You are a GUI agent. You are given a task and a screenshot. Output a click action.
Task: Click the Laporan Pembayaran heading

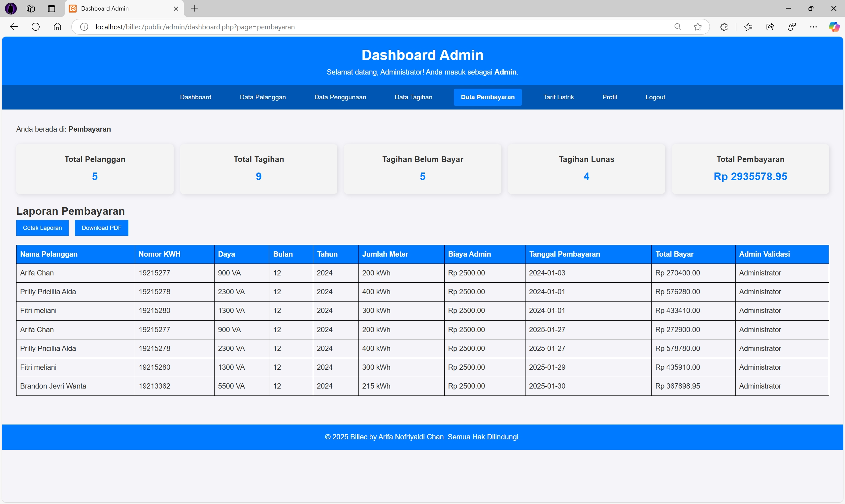coord(70,211)
